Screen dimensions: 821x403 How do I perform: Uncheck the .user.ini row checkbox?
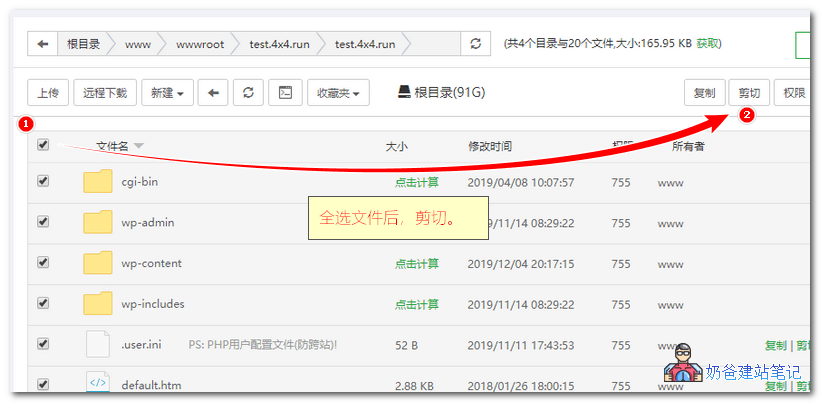[43, 343]
